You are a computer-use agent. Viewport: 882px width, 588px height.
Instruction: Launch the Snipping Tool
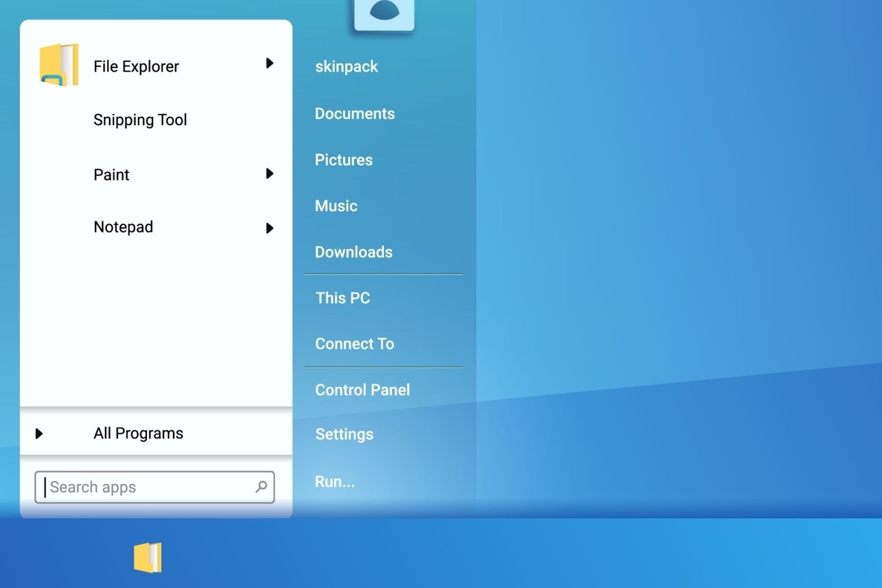[140, 119]
